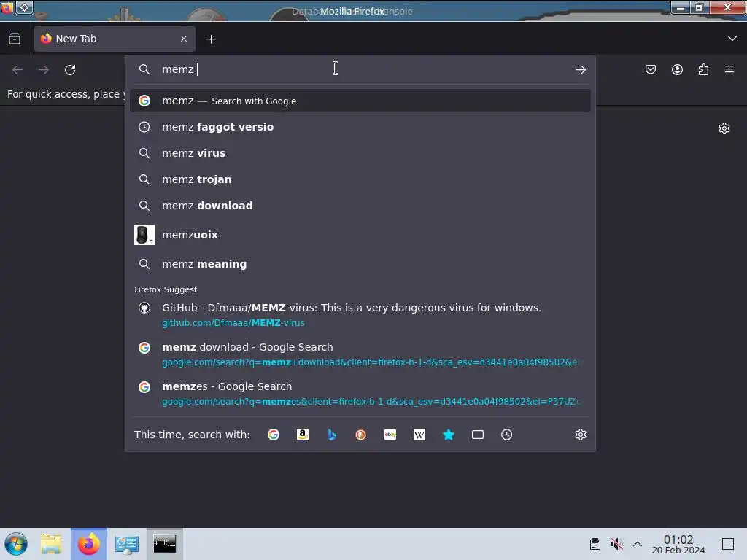Open Firefox account menu
747x560 pixels.
click(x=677, y=69)
